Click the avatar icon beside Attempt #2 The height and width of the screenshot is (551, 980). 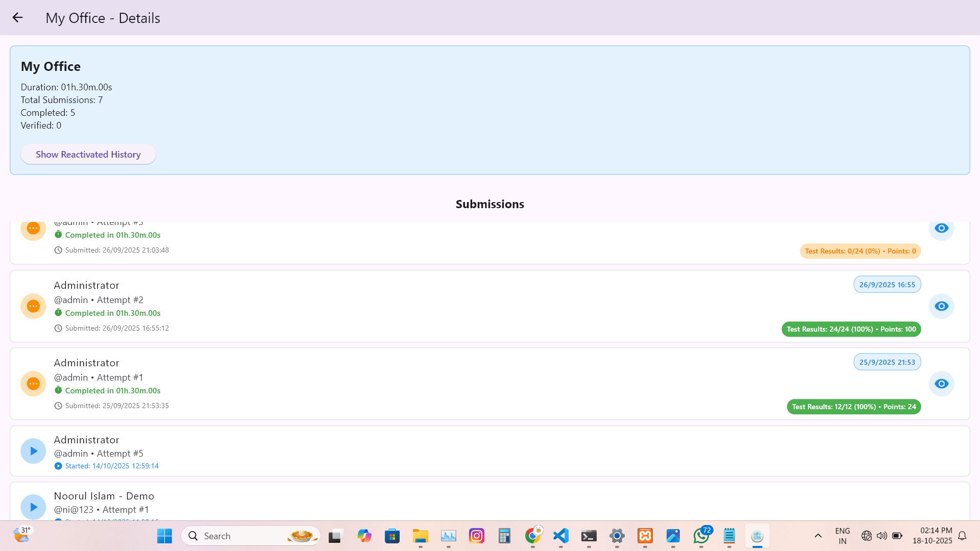click(33, 306)
